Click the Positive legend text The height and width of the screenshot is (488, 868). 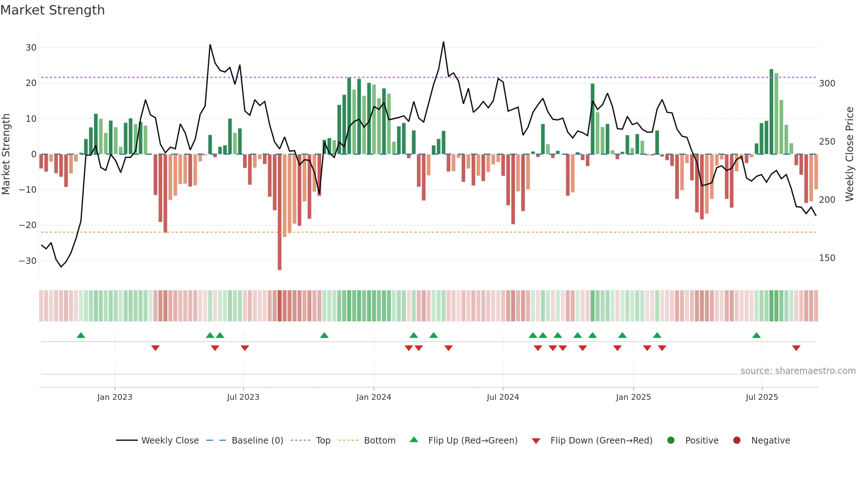click(702, 440)
